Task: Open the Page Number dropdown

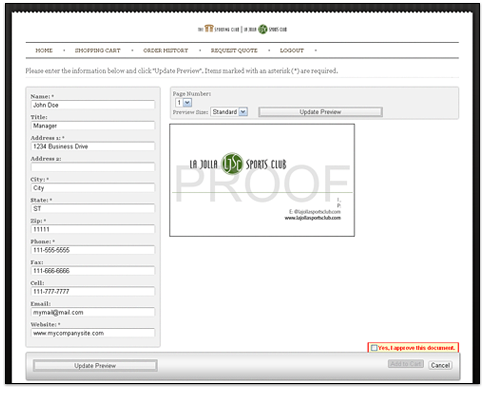Action: coord(183,103)
